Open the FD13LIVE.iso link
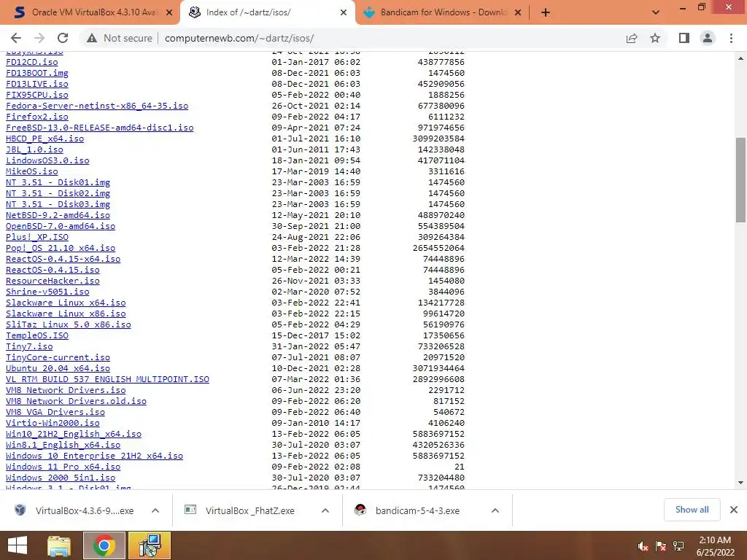The height and width of the screenshot is (560, 747). pos(37,84)
